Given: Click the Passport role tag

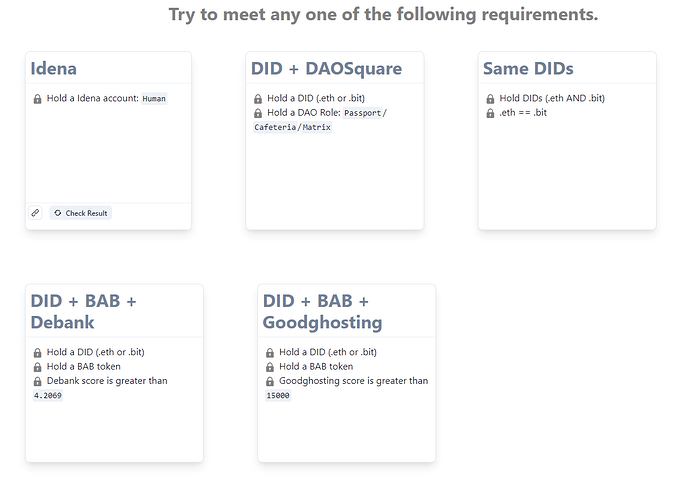Looking at the screenshot, I should pos(362,113).
